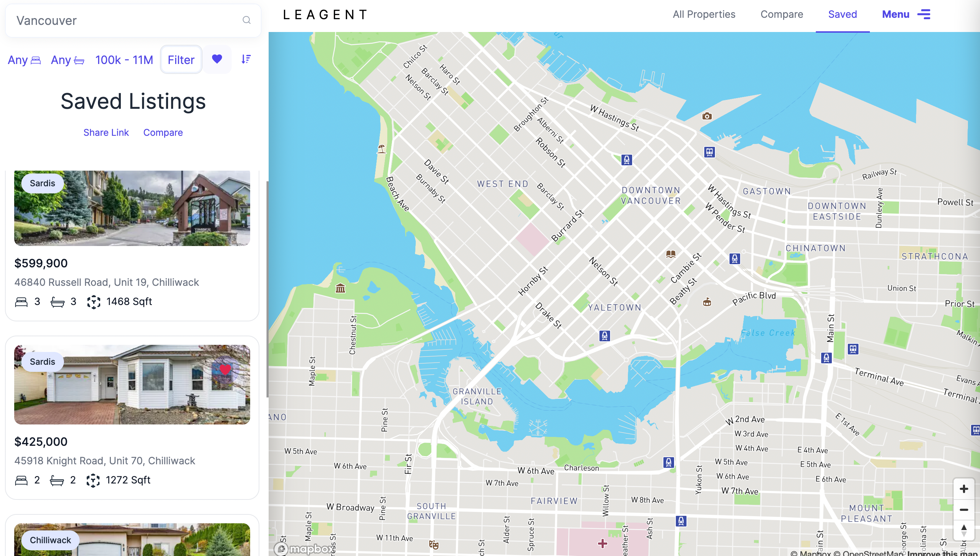Click the museum icon near Chestnut St
Screen dimensions: 980x556
click(x=340, y=288)
